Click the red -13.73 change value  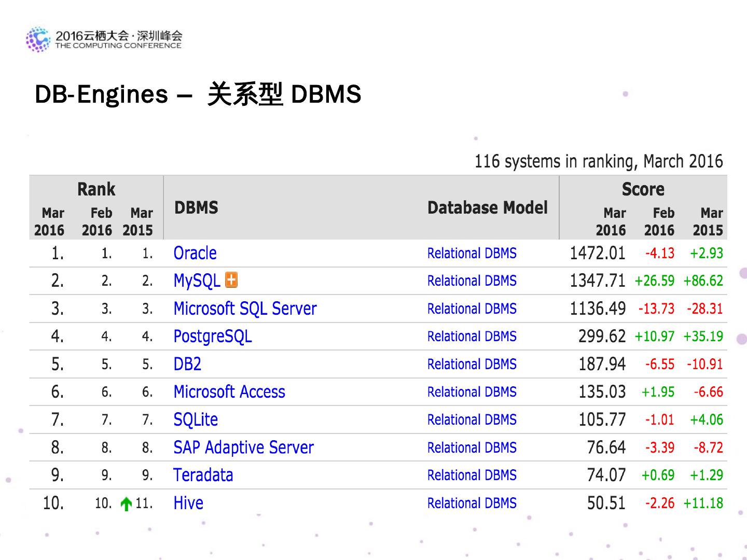click(x=657, y=309)
